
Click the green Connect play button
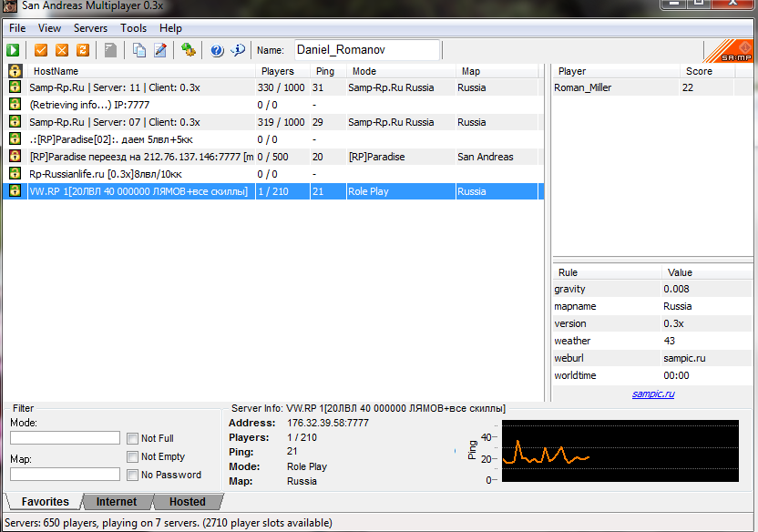coord(13,50)
